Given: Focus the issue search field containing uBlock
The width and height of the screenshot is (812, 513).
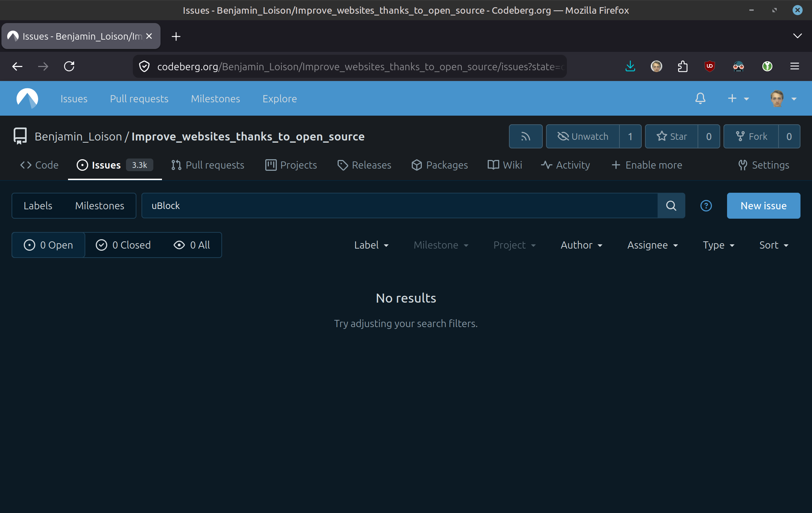Looking at the screenshot, I should pyautogui.click(x=400, y=206).
